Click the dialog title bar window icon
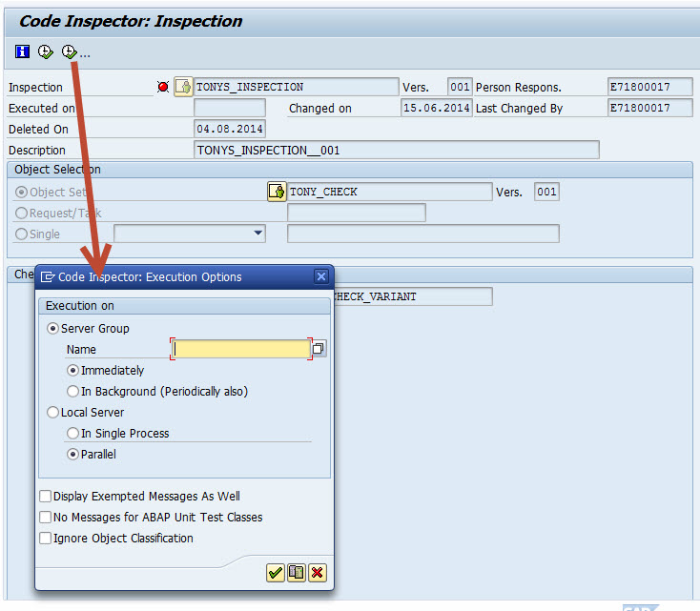Viewport: 700px width, 611px height. point(48,277)
